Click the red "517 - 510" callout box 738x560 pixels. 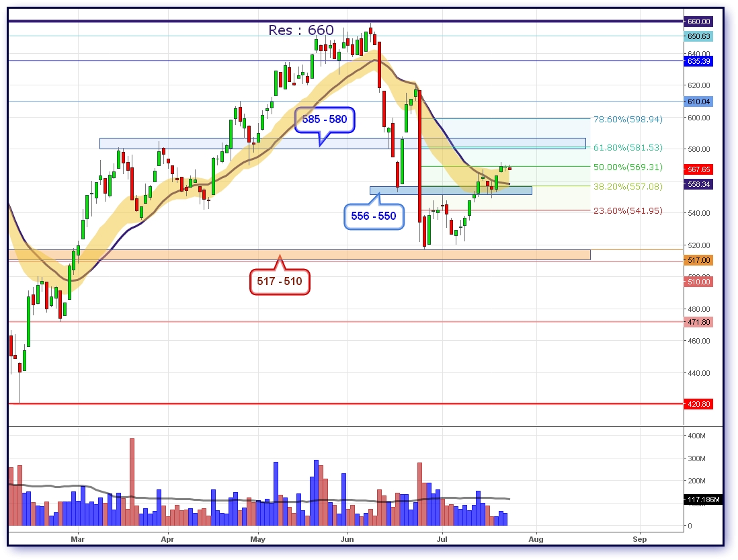coord(280,282)
